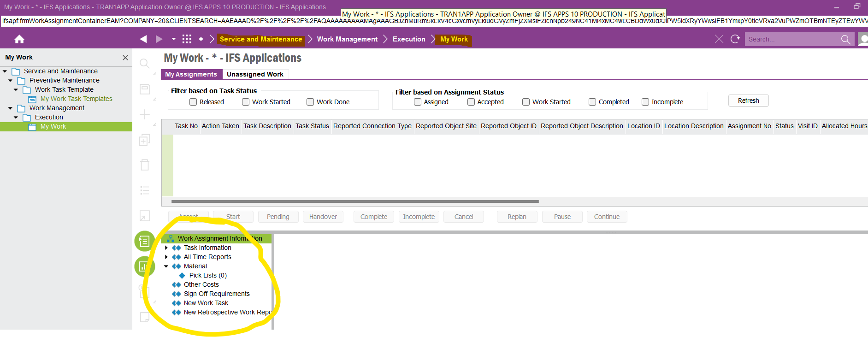The width and height of the screenshot is (868, 337).
Task: Click the URL address field
Action: (x=434, y=21)
